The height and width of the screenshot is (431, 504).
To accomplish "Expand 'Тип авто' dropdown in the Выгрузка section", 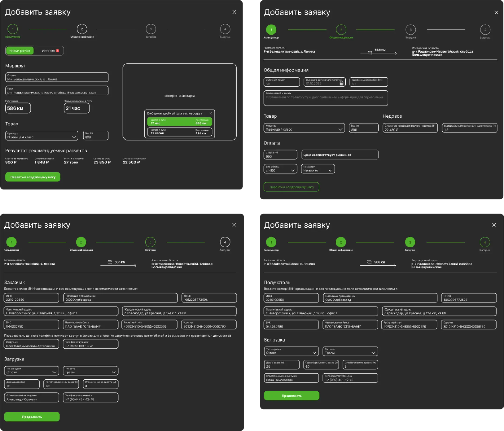I will point(350,351).
